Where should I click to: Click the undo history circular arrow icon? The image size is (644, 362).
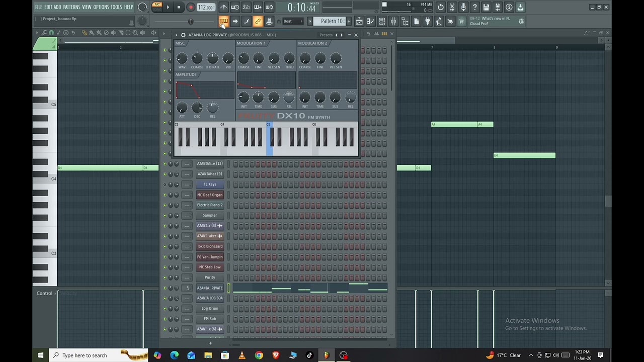441,7
